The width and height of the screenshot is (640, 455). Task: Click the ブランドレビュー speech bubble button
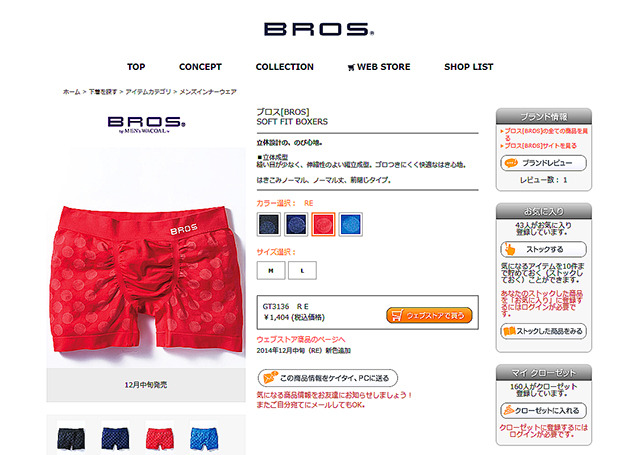click(543, 163)
